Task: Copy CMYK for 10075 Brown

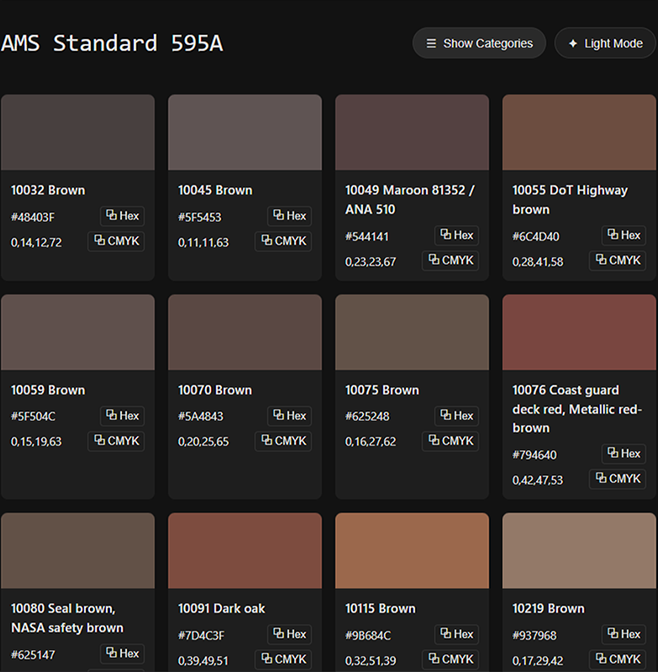Action: (x=451, y=441)
